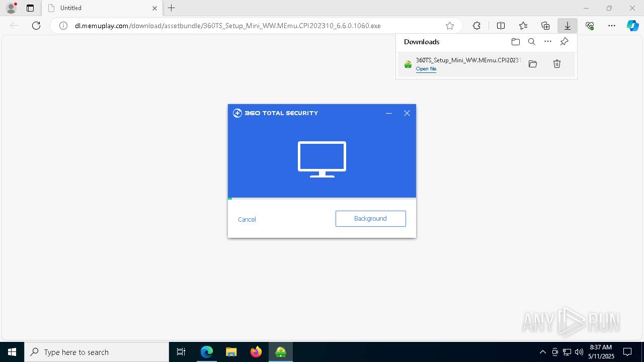
Task: Add this page to favorites star
Action: pos(450,26)
